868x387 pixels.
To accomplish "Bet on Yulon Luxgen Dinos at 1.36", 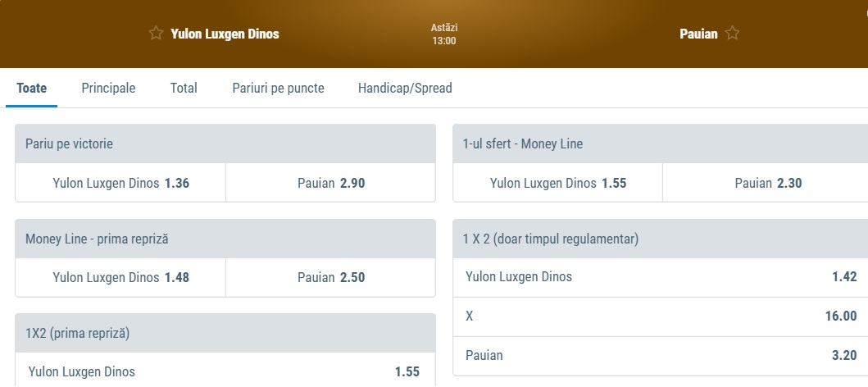I will point(120,184).
